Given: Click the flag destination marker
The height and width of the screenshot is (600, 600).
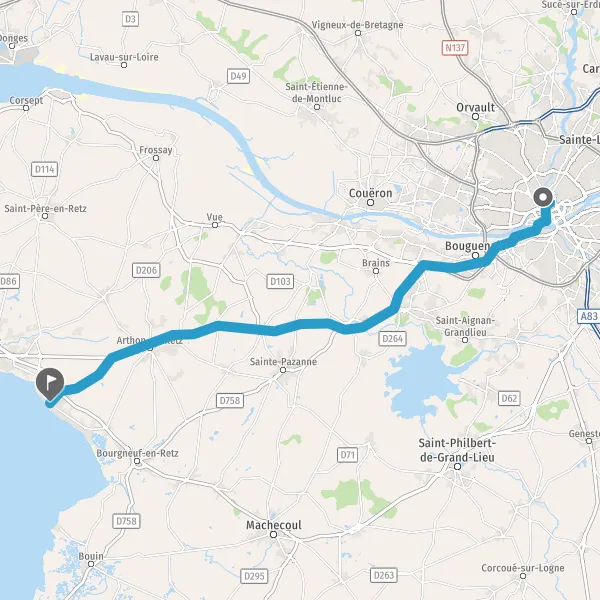Looking at the screenshot, I should click(50, 384).
